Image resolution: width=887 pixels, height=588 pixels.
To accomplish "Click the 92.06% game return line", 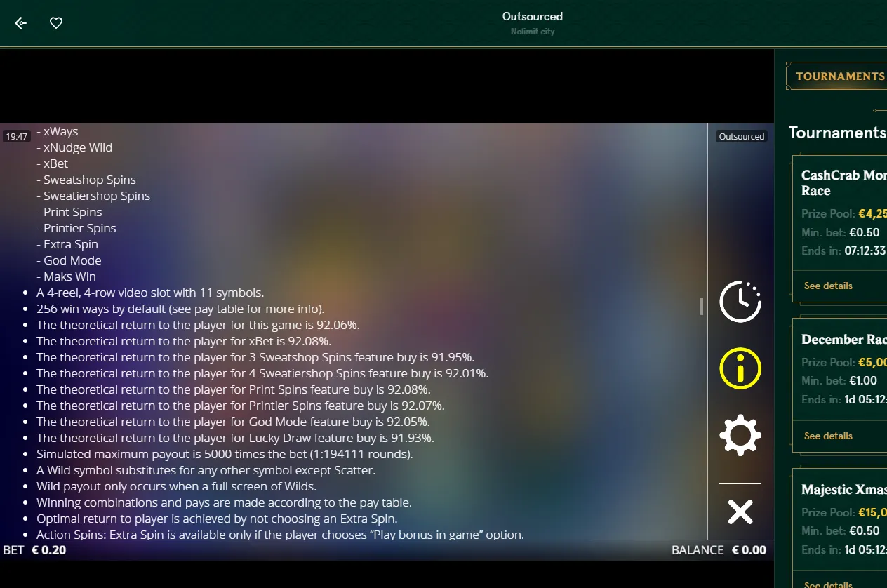I will click(198, 325).
